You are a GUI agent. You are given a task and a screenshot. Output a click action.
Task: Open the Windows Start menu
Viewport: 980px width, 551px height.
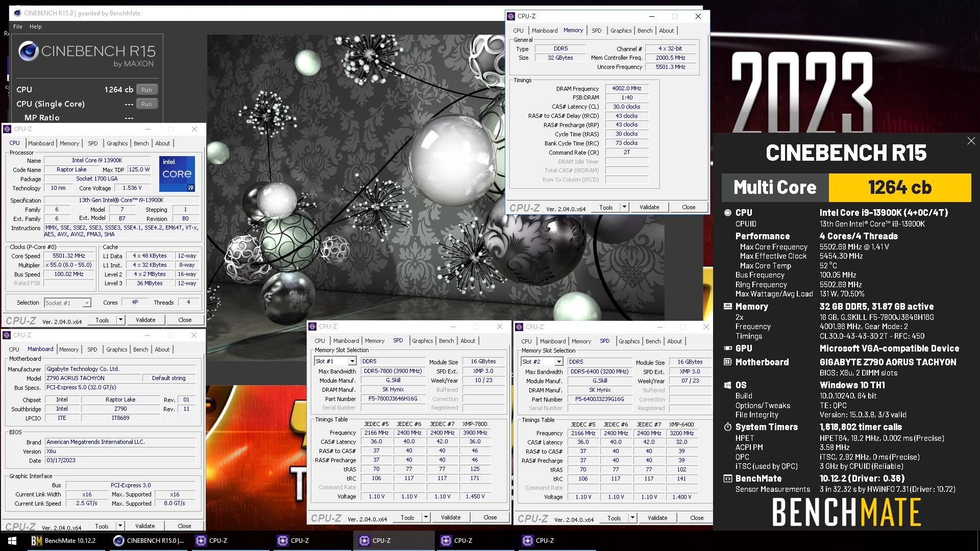tap(12, 541)
